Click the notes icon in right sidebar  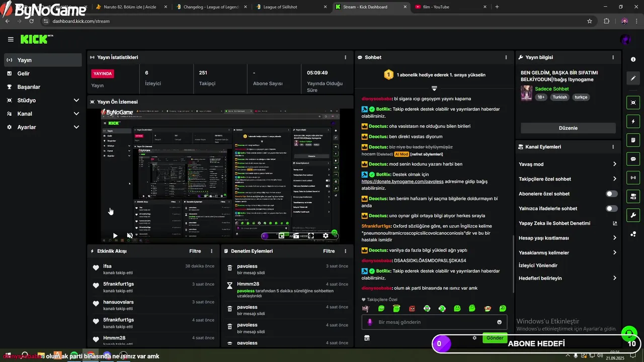pos(633,140)
